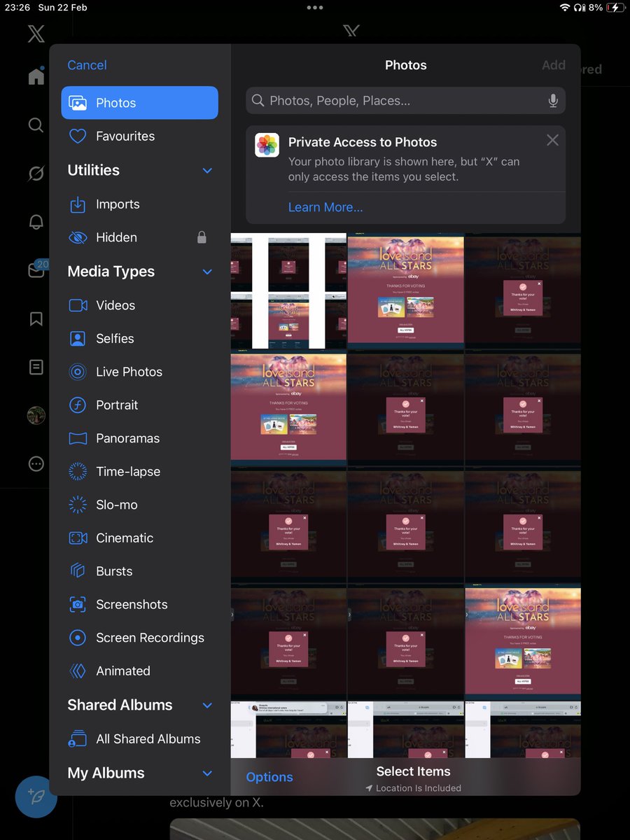Open Favourites album
The image size is (630, 840).
139,136
